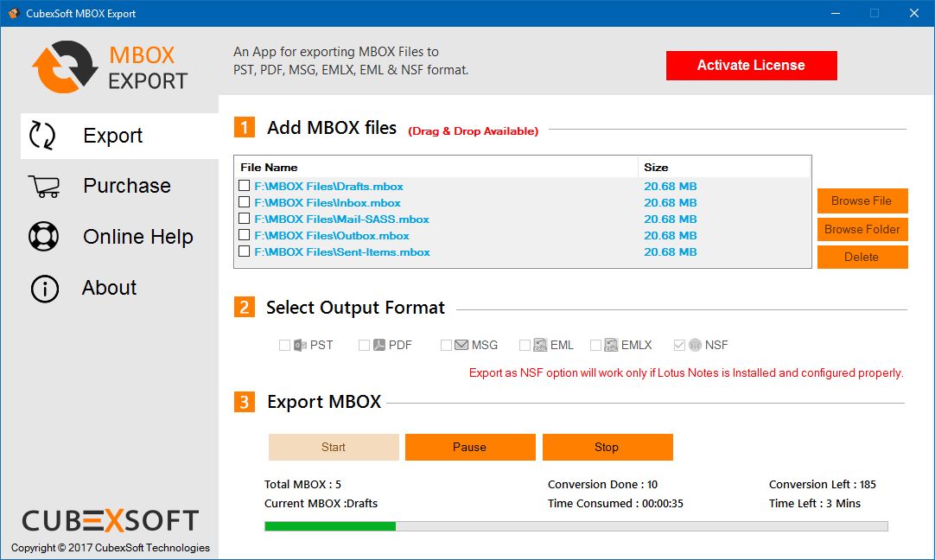This screenshot has width=935, height=560.
Task: Click the PDF format icon
Action: tap(379, 345)
